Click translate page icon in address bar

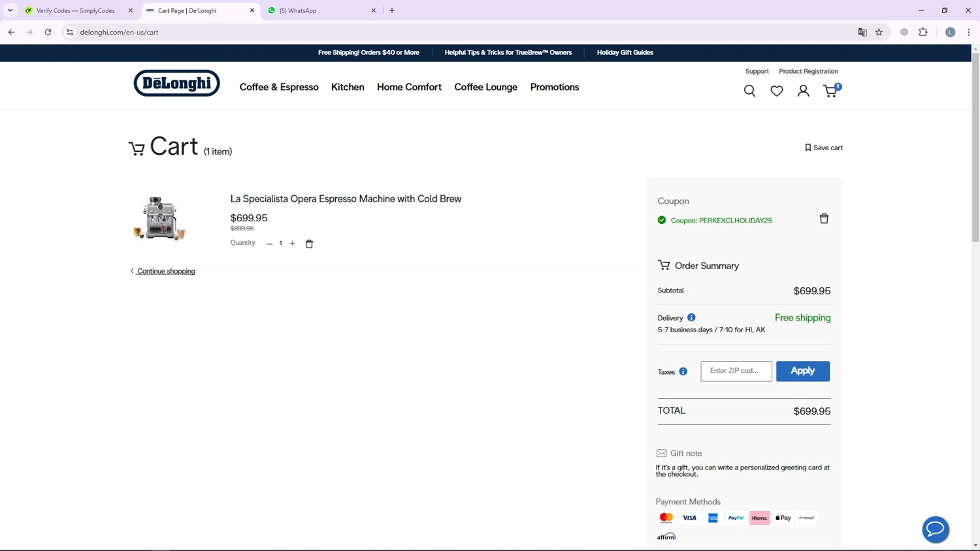tap(862, 32)
